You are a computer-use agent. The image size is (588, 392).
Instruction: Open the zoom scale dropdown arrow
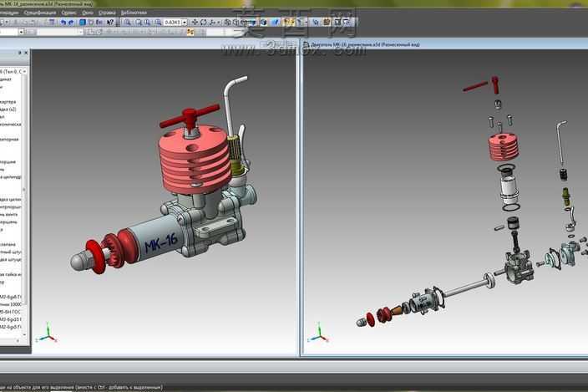pos(185,23)
